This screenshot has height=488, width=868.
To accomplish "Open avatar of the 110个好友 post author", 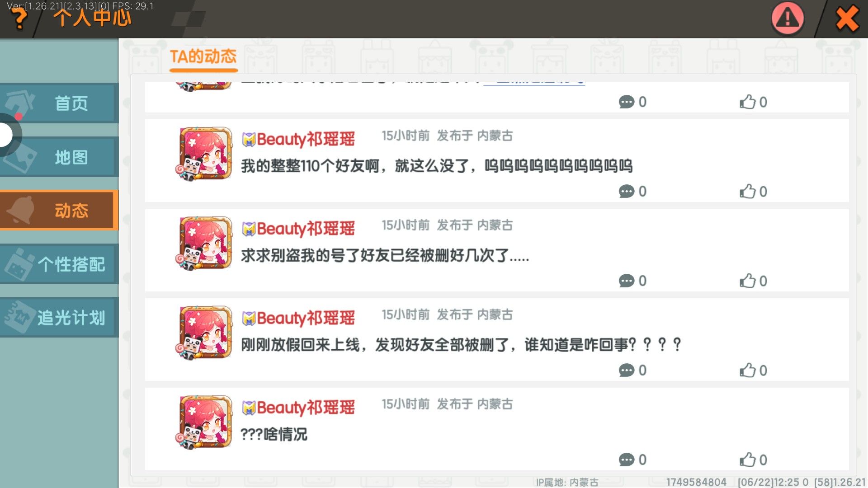I will [205, 154].
